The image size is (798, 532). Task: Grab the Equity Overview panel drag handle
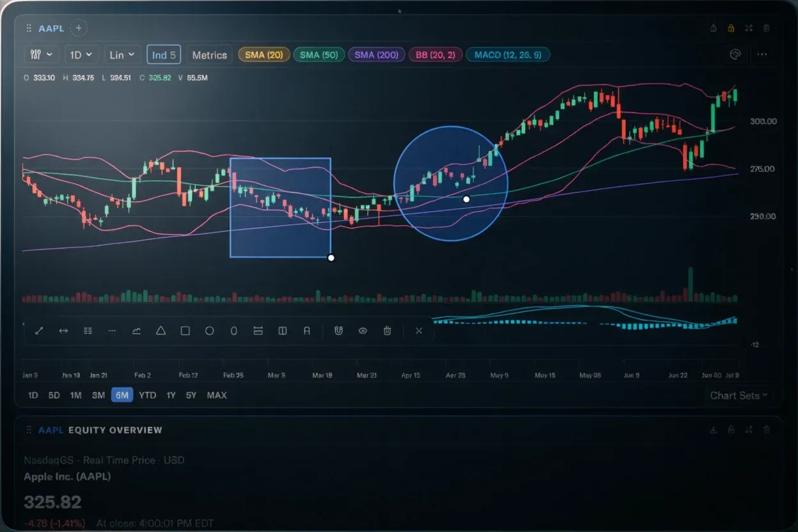[x=29, y=430]
